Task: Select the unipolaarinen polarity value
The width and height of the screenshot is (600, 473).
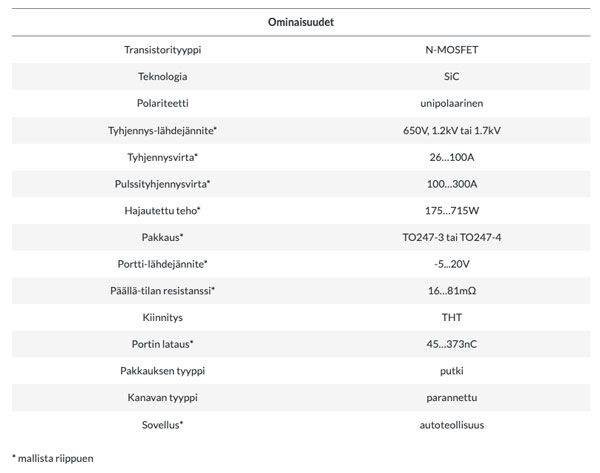Action: click(450, 103)
